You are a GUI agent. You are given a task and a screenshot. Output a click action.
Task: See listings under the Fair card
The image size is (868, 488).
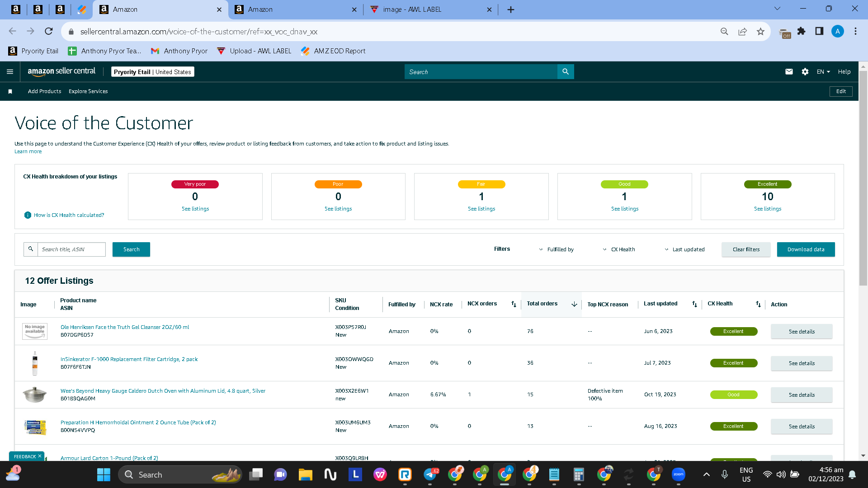coord(481,209)
